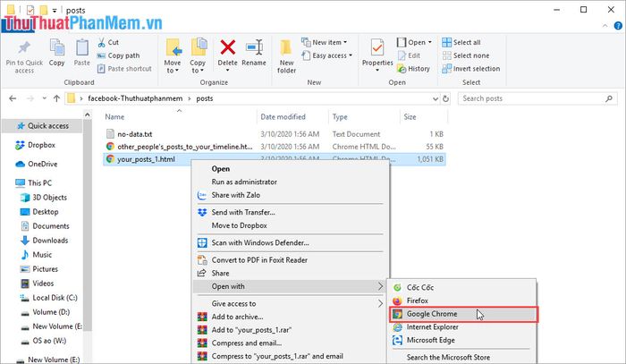Image resolution: width=626 pixels, height=364 pixels.
Task: Click Select all
Action: [461, 42]
